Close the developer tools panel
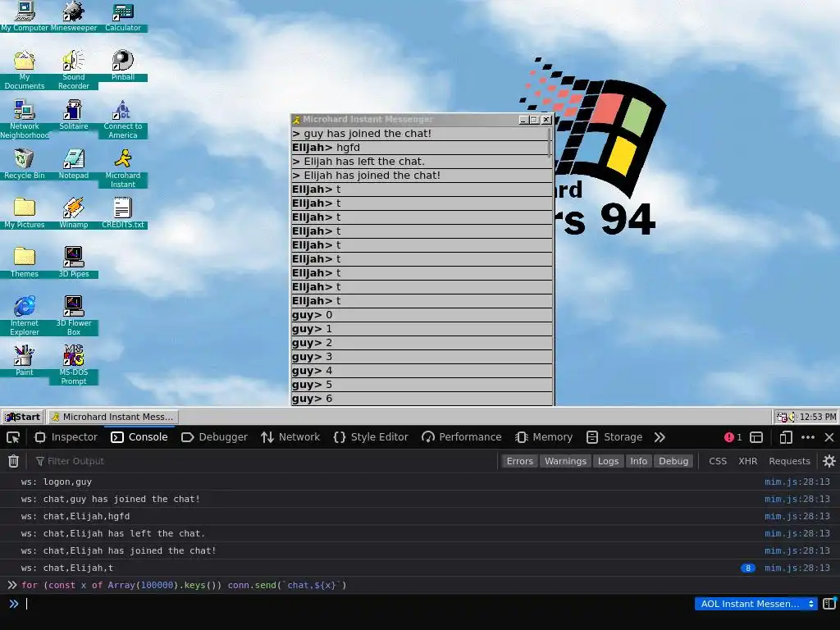This screenshot has width=840, height=630. pyautogui.click(x=829, y=437)
